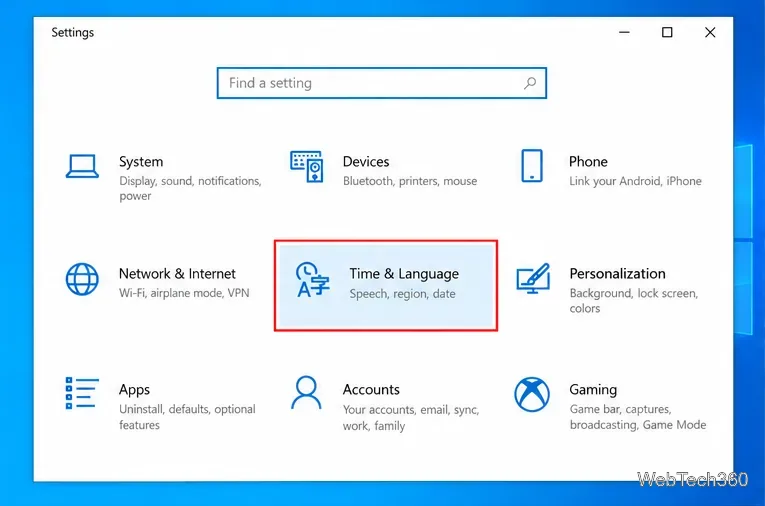Click the Time & Language clock icon
Screen dimensions: 765x506
tap(312, 280)
